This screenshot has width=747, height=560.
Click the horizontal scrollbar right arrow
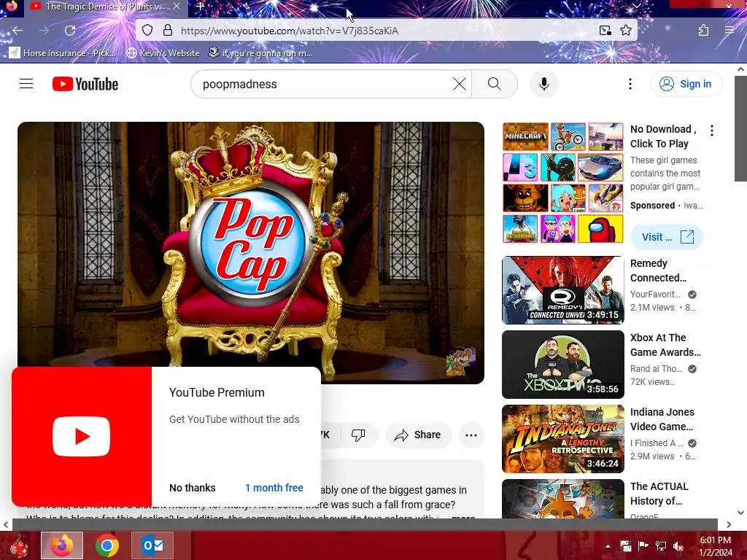coord(729,524)
